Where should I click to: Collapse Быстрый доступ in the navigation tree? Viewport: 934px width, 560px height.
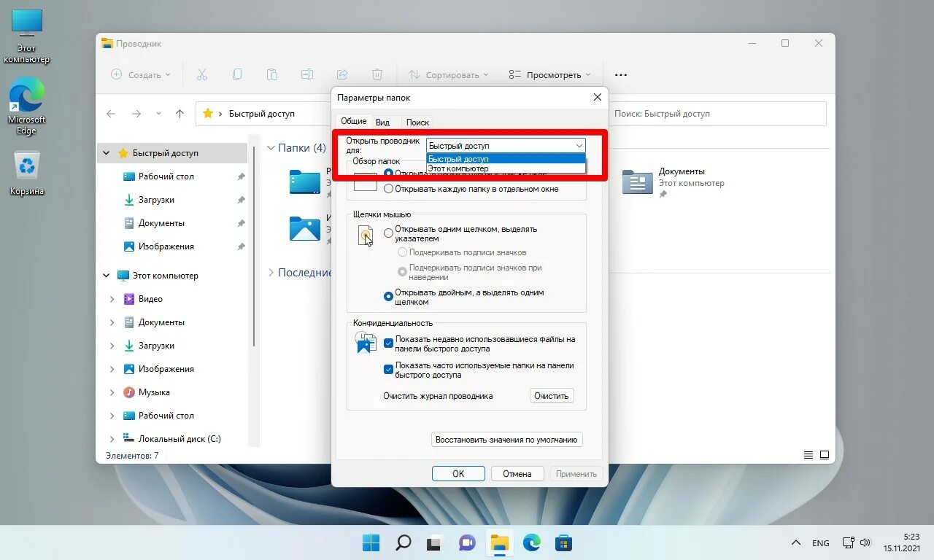click(x=107, y=153)
